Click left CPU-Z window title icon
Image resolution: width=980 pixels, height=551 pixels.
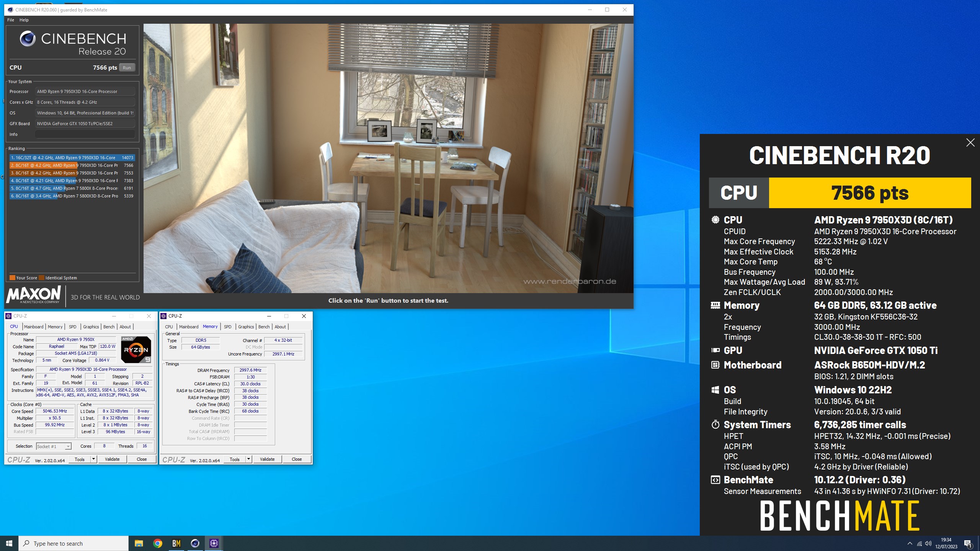(8, 316)
